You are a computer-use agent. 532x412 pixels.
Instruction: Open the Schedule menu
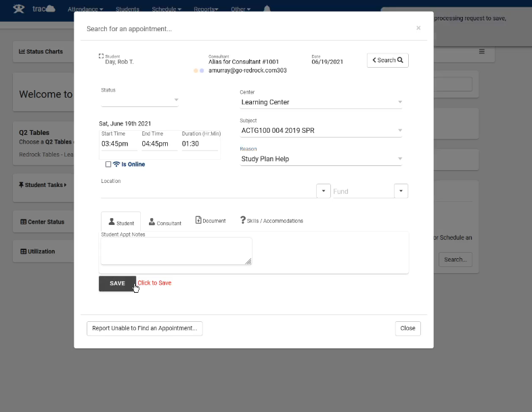coord(167,9)
